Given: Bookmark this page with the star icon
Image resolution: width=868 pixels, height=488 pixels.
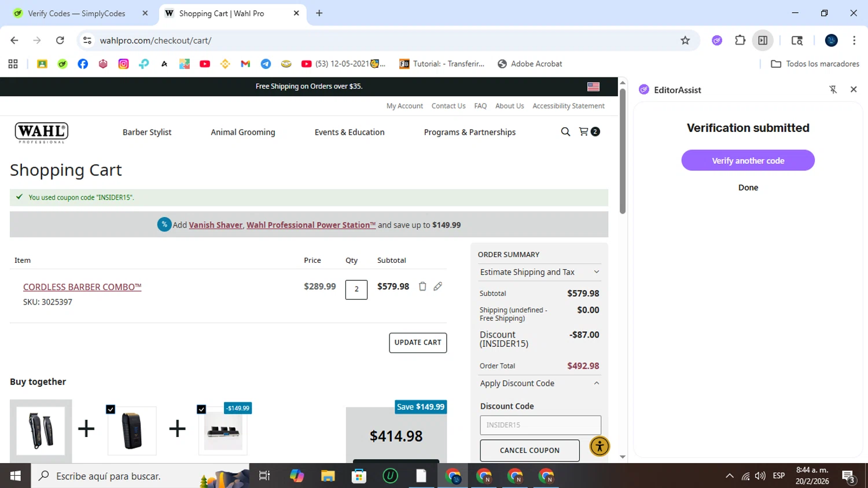Looking at the screenshot, I should [x=685, y=41].
